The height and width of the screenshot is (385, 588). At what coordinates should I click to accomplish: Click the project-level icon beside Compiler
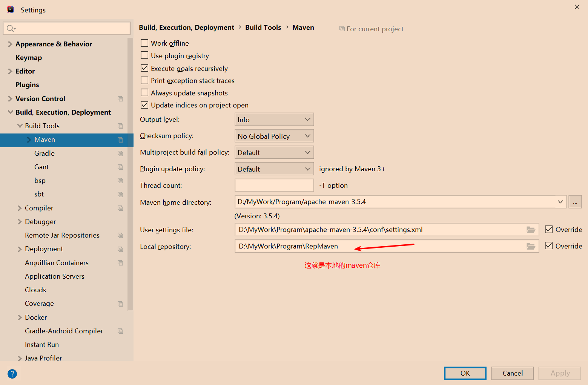[x=120, y=208]
